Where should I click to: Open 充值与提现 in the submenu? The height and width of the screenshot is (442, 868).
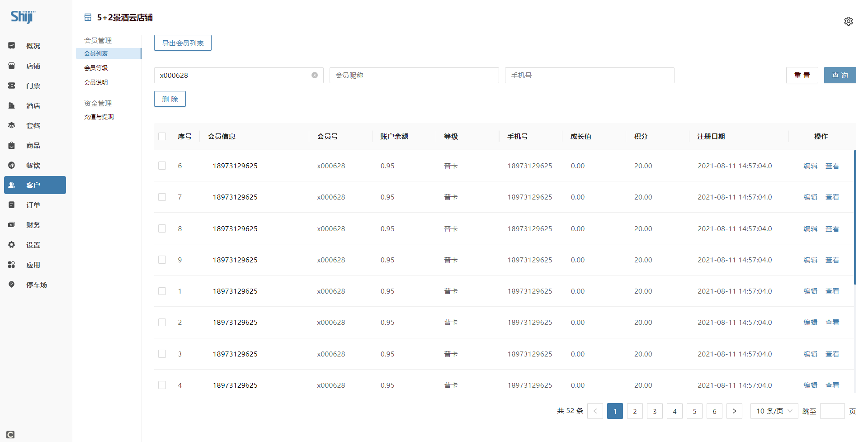[99, 117]
